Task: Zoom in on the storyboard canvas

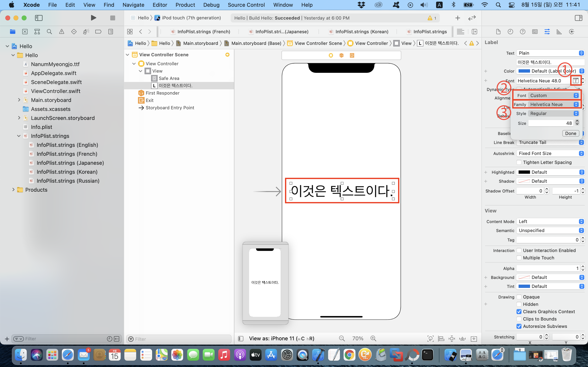Action: pos(373,338)
